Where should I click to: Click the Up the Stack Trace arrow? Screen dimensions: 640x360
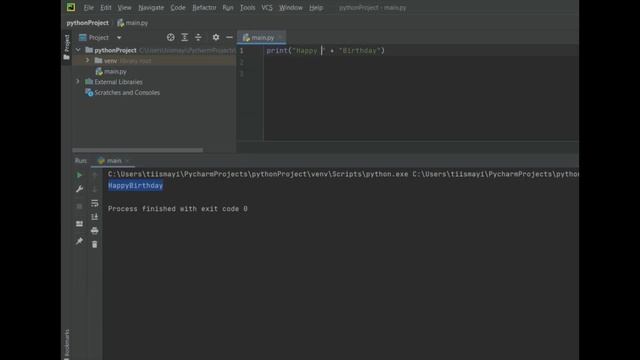[x=95, y=175]
